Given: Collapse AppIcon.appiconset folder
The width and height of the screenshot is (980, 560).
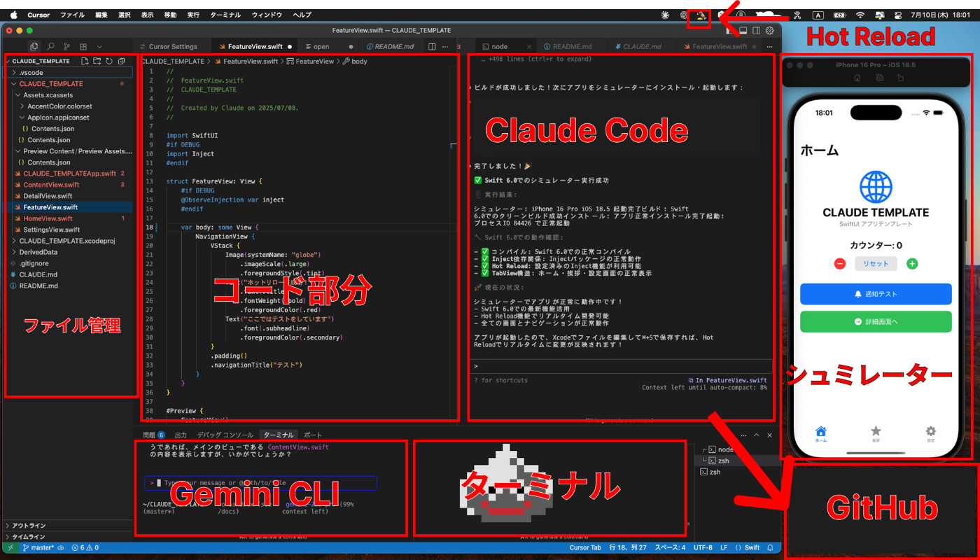Looking at the screenshot, I should pos(68,117).
